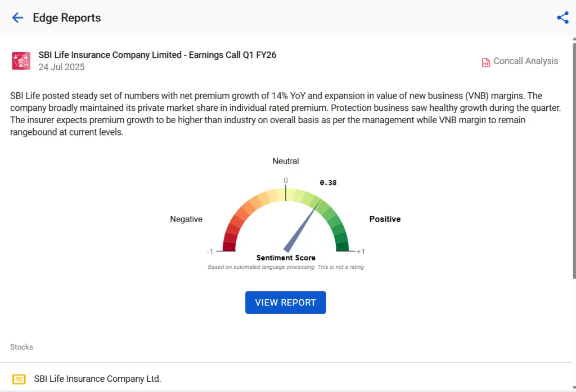This screenshot has width=576, height=392.
Task: Click the 24 Jul 2025 date
Action: (61, 67)
